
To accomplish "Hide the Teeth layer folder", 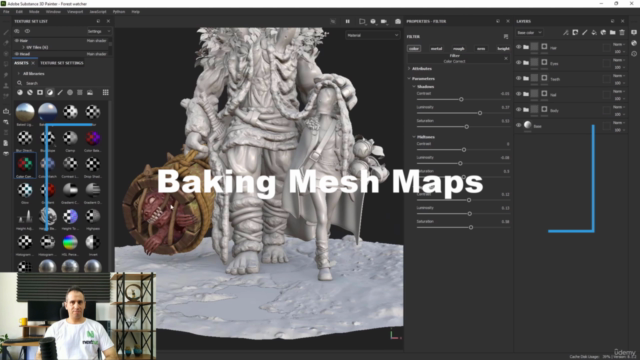I will pyautogui.click(x=518, y=78).
